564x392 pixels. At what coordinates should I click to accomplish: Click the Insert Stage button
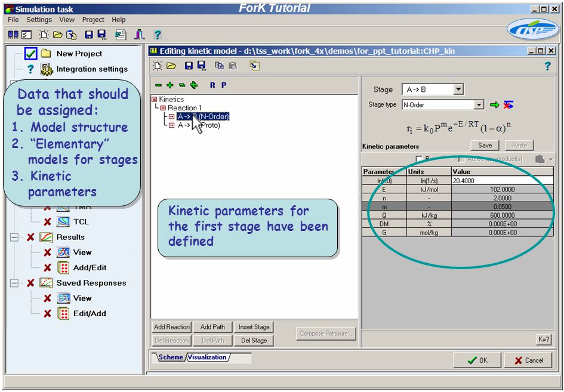point(254,327)
